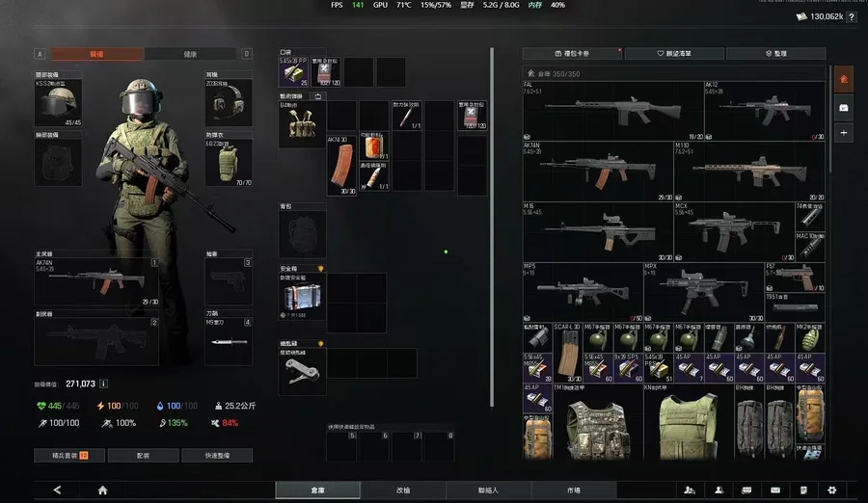
Task: Click the 快速整備 quick equip button
Action: [217, 456]
